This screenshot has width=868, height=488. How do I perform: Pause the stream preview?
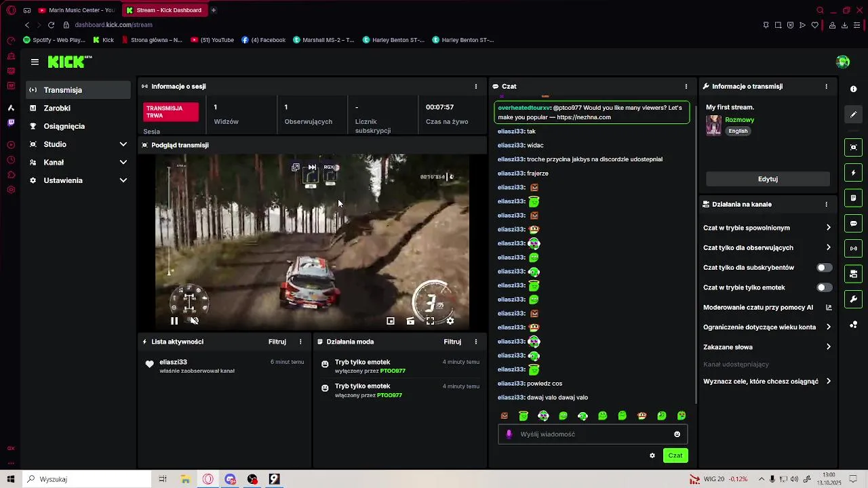tap(174, 321)
